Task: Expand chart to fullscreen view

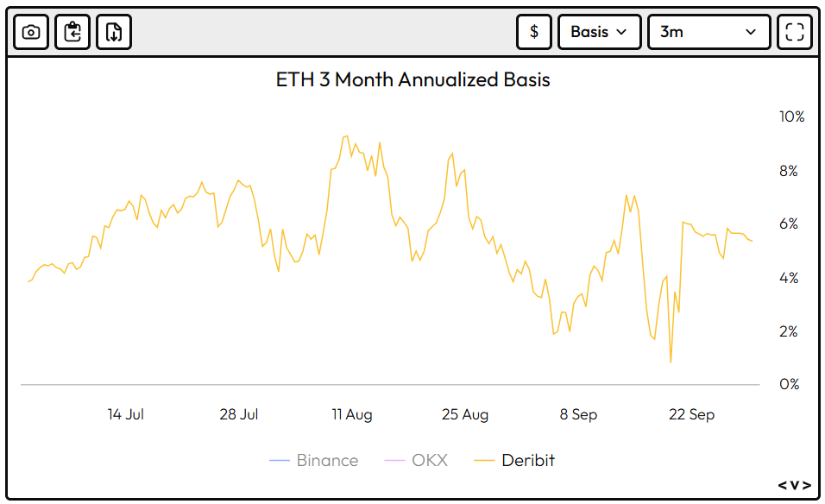Action: click(795, 32)
